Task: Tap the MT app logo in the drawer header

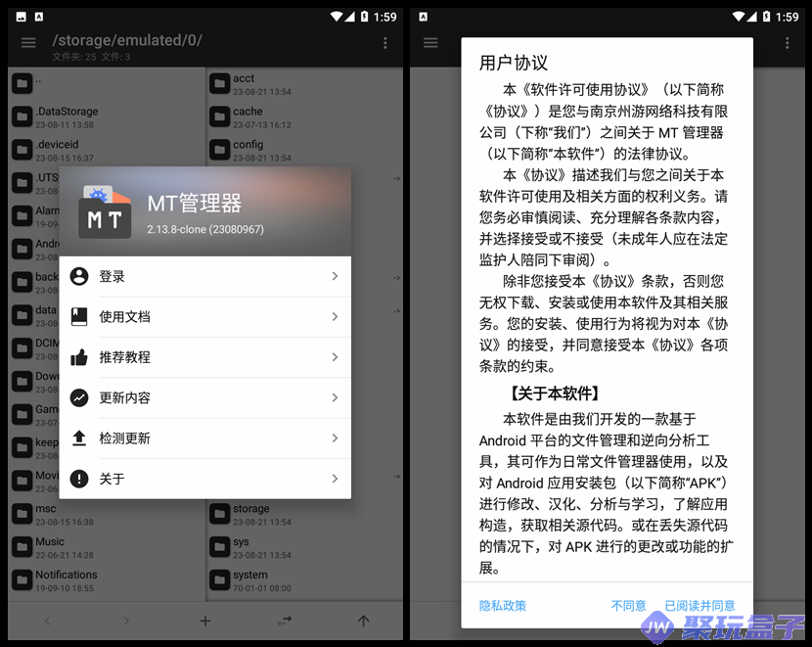Action: coord(105,212)
